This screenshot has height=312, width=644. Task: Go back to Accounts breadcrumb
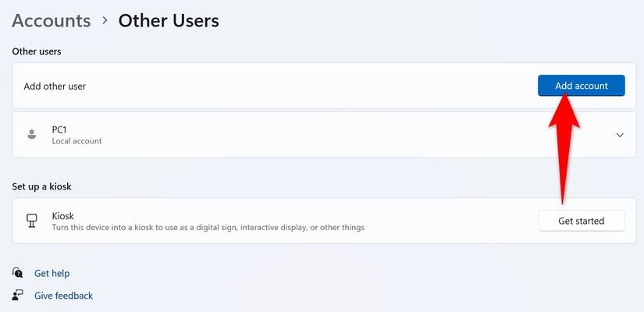tap(52, 20)
